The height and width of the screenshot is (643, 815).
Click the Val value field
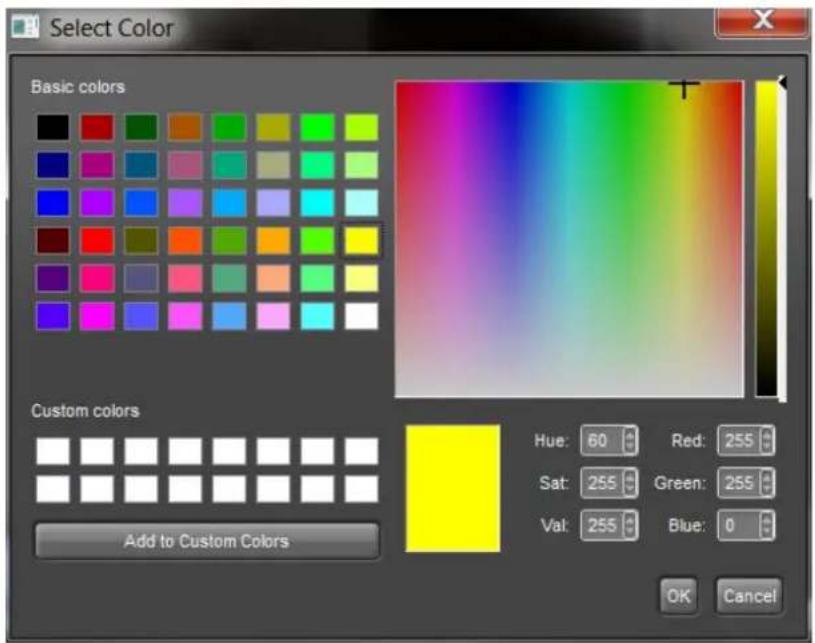coord(602,526)
